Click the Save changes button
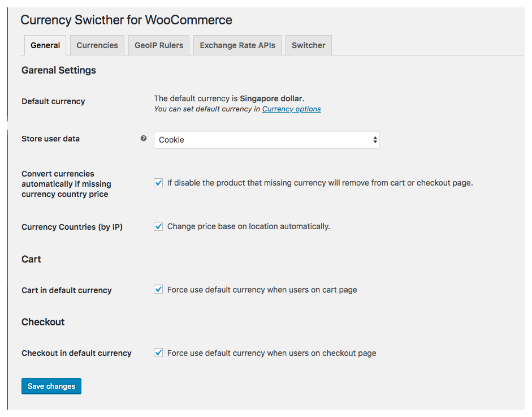Image resolution: width=532 pixels, height=417 pixels. pyautogui.click(x=51, y=386)
